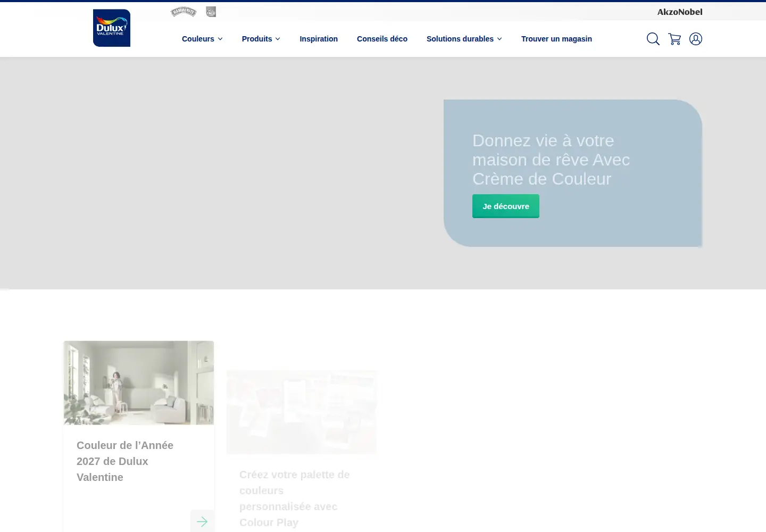The width and height of the screenshot is (766, 532).
Task: Open the Hammerite brand logo link
Action: pyautogui.click(x=184, y=12)
